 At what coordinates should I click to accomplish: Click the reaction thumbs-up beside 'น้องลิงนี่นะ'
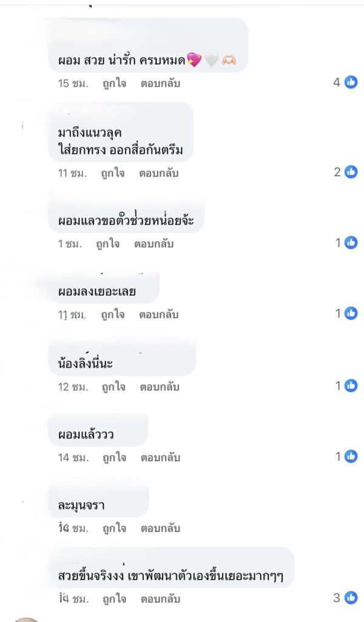351,386
